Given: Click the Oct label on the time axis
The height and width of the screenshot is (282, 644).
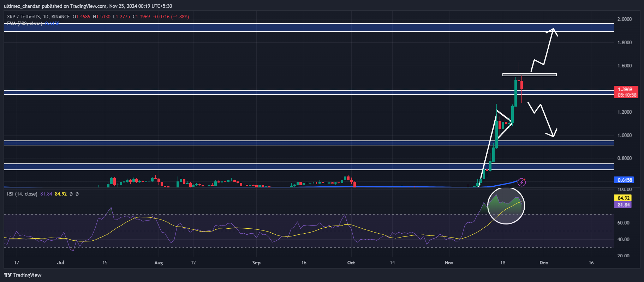Looking at the screenshot, I should (x=351, y=263).
